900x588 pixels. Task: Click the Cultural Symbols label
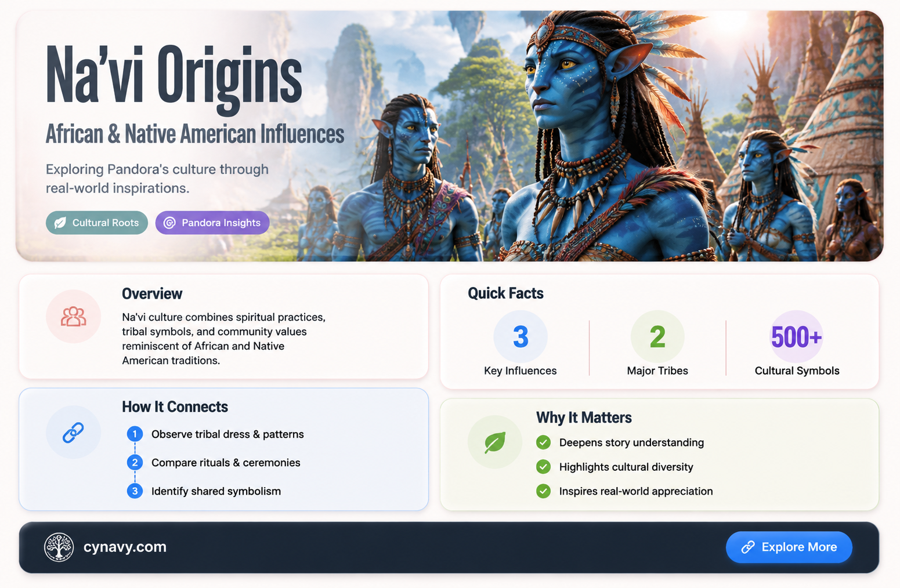(797, 371)
